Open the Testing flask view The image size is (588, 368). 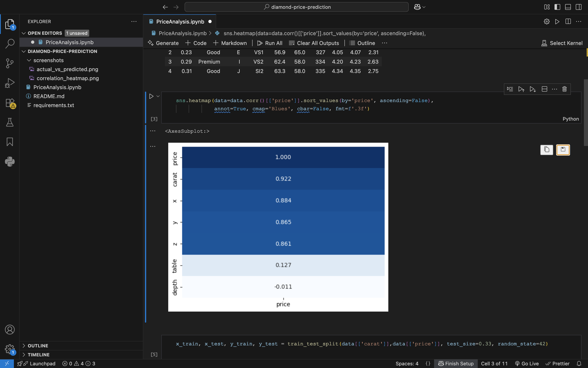10,122
